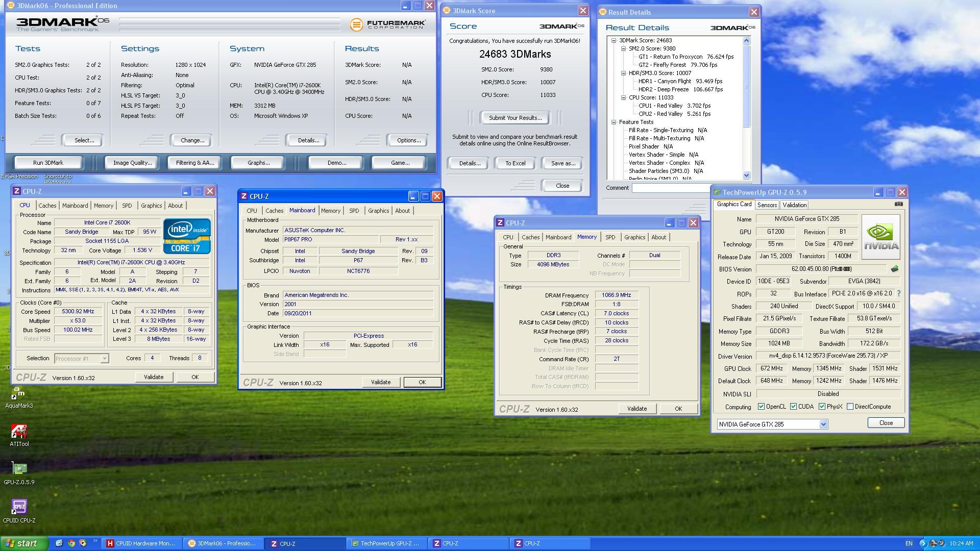980x551 pixels.
Task: Toggle PhysX checkbox in GPU-Z
Action: [x=822, y=407]
